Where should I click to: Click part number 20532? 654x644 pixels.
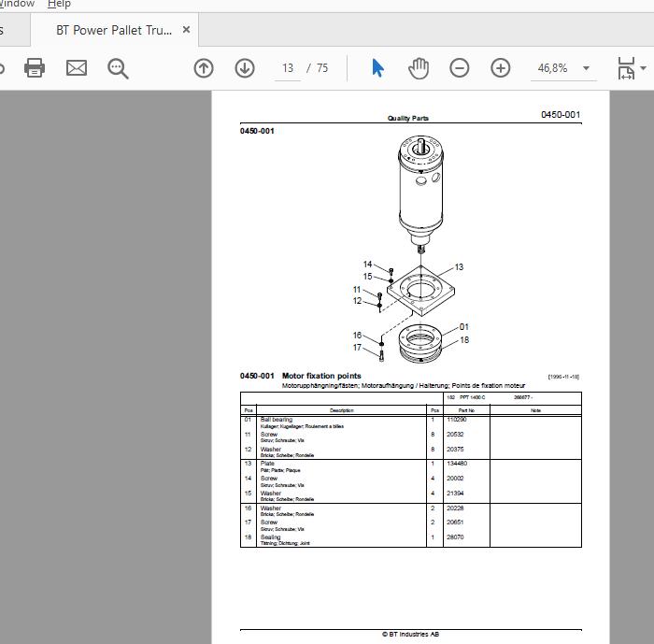[455, 435]
